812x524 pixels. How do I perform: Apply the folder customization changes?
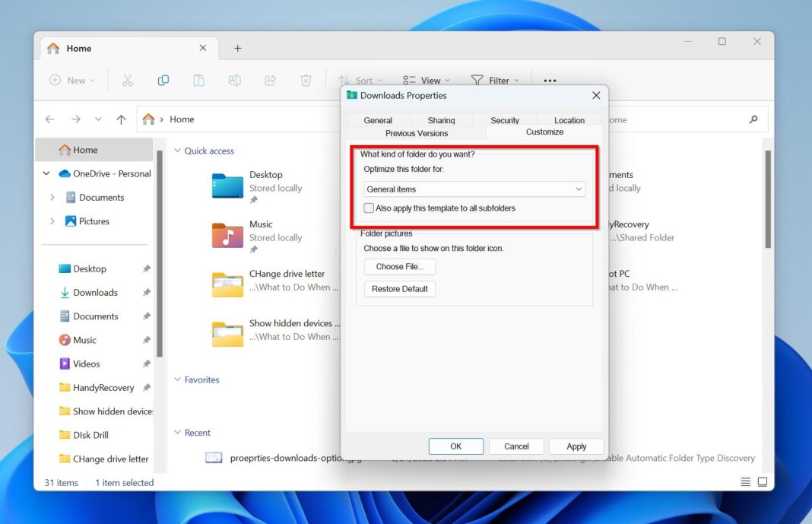click(x=576, y=446)
